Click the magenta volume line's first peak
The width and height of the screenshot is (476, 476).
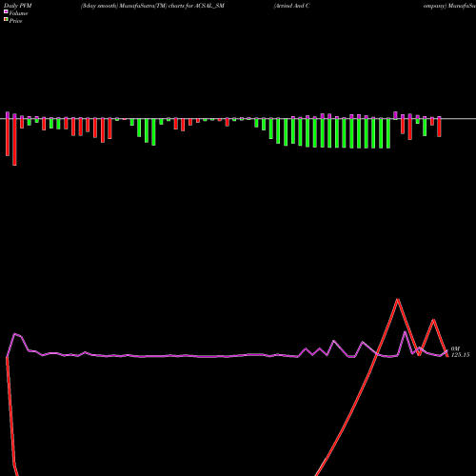pyautogui.click(x=14, y=334)
